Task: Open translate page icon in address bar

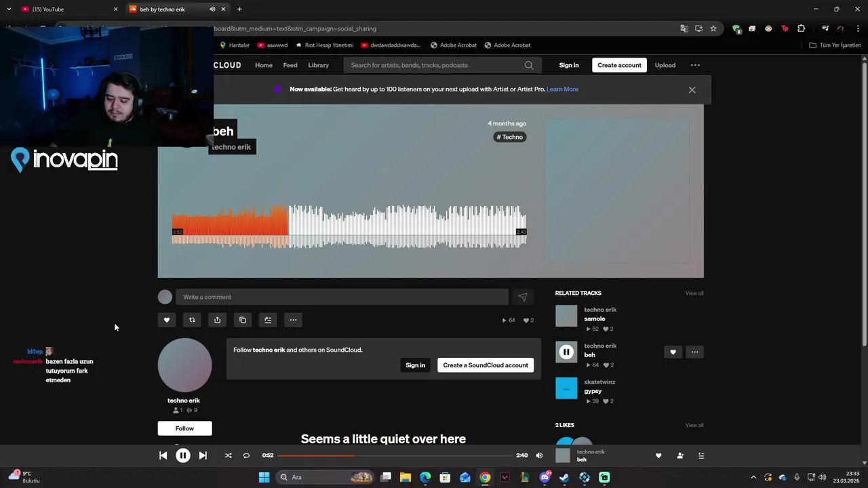Action: click(x=684, y=28)
